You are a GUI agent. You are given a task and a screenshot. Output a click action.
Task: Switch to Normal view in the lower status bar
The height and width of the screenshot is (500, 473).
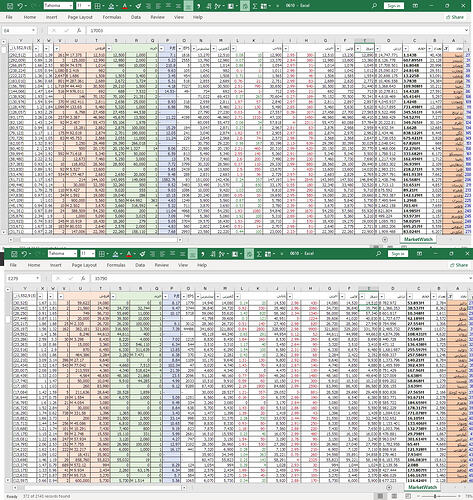tap(380, 496)
